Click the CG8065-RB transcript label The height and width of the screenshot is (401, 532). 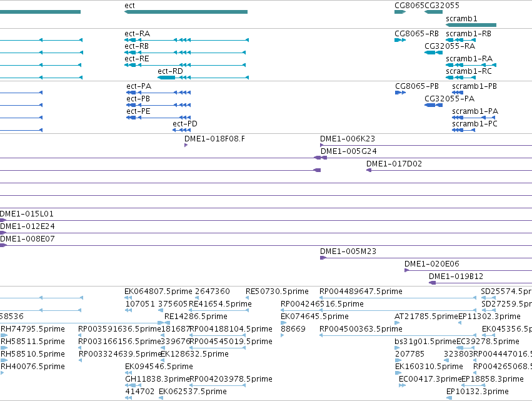(x=416, y=34)
